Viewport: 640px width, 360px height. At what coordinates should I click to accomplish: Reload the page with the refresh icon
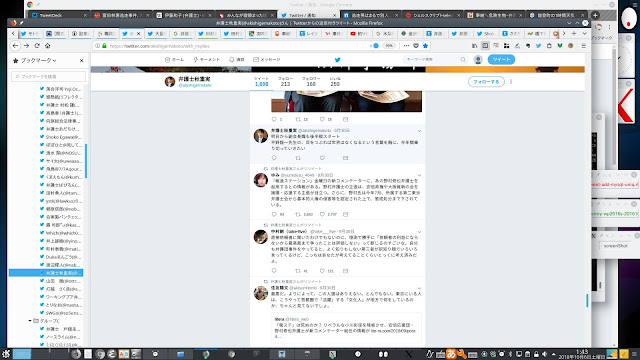[37, 46]
